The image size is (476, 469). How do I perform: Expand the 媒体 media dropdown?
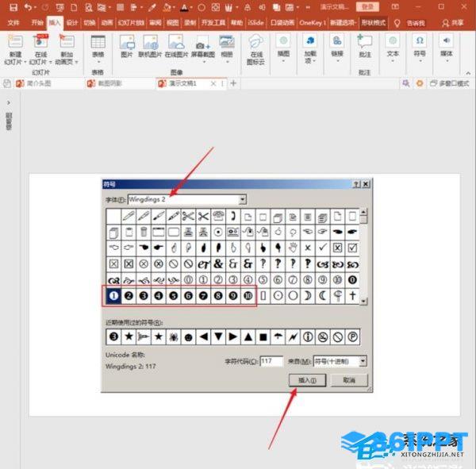click(x=447, y=61)
